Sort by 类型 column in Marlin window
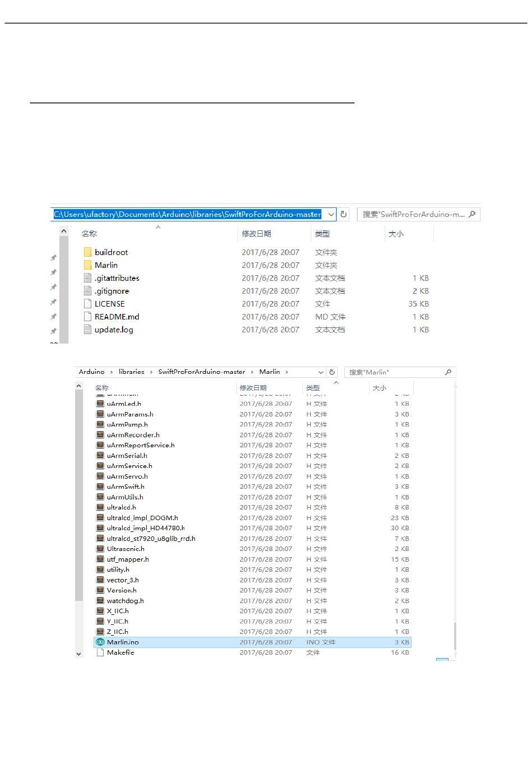 pyautogui.click(x=312, y=388)
